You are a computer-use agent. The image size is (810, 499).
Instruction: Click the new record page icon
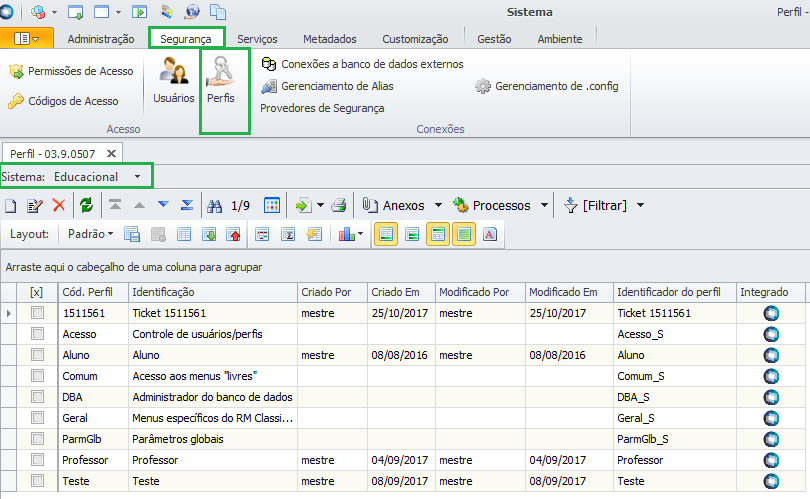(x=11, y=206)
